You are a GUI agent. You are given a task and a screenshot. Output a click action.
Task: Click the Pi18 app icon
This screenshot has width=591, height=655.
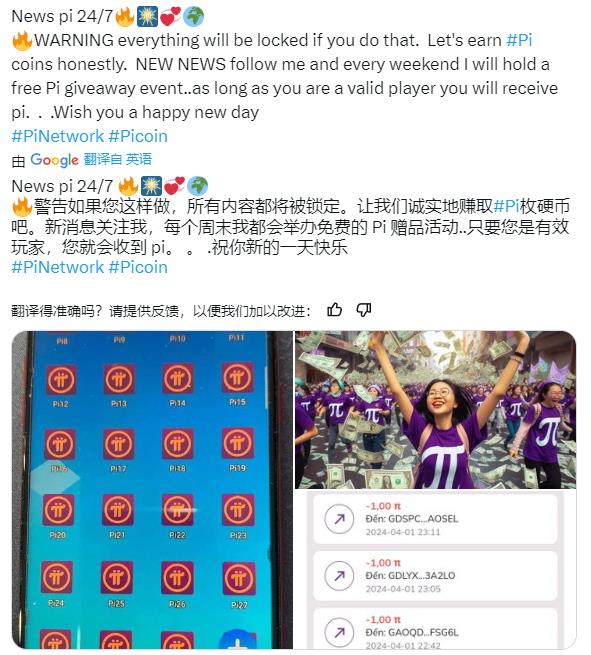click(178, 444)
